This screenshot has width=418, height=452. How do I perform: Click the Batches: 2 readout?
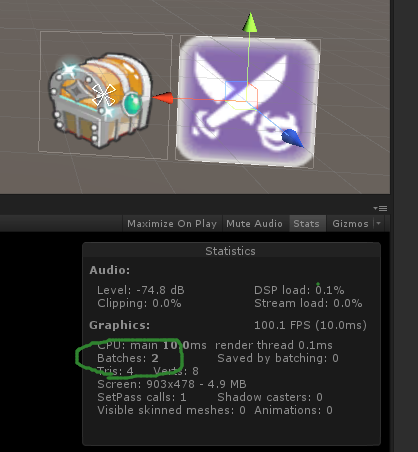pyautogui.click(x=128, y=358)
